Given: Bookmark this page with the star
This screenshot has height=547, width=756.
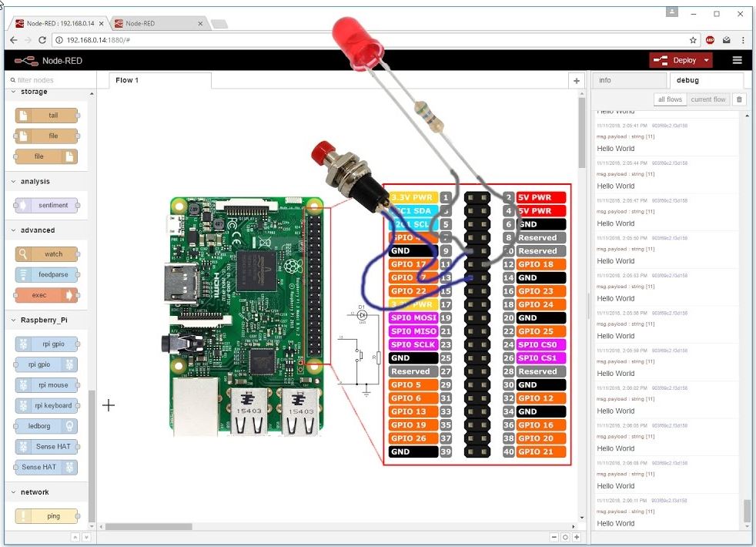Looking at the screenshot, I should pyautogui.click(x=693, y=40).
